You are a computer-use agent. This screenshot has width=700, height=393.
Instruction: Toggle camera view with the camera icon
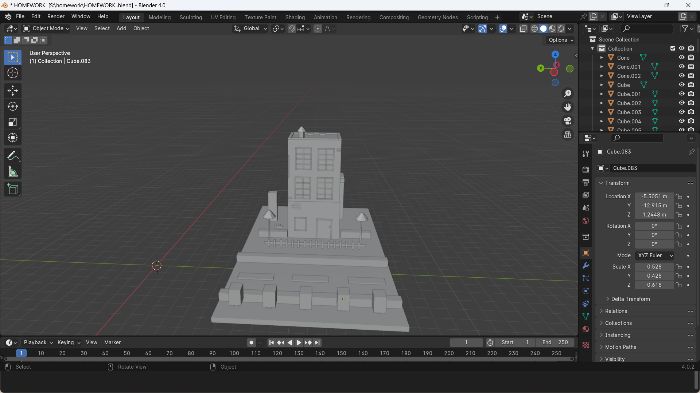click(x=567, y=121)
